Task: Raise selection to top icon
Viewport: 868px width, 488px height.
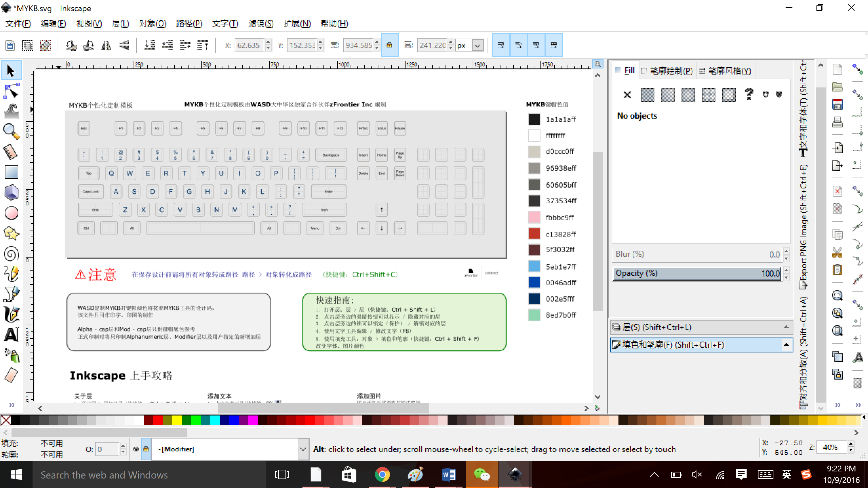Action: pyautogui.click(x=203, y=45)
